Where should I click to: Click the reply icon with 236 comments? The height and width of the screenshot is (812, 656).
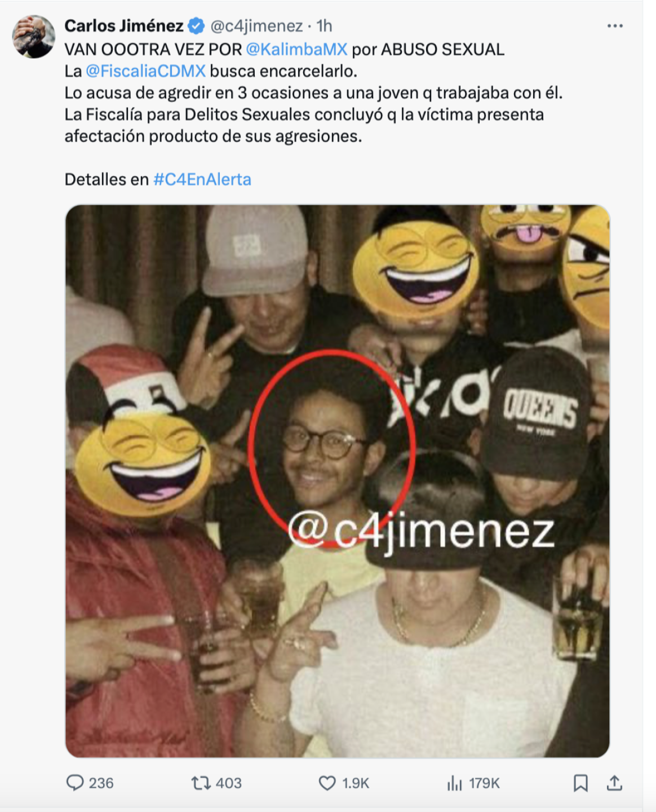(x=75, y=783)
